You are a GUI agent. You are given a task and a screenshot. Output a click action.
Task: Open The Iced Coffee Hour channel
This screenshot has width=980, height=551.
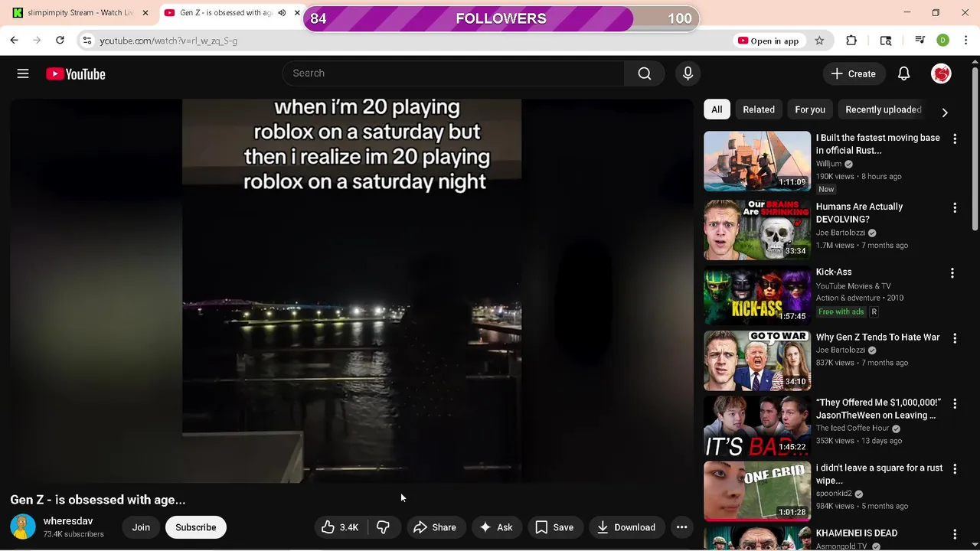pyautogui.click(x=852, y=429)
